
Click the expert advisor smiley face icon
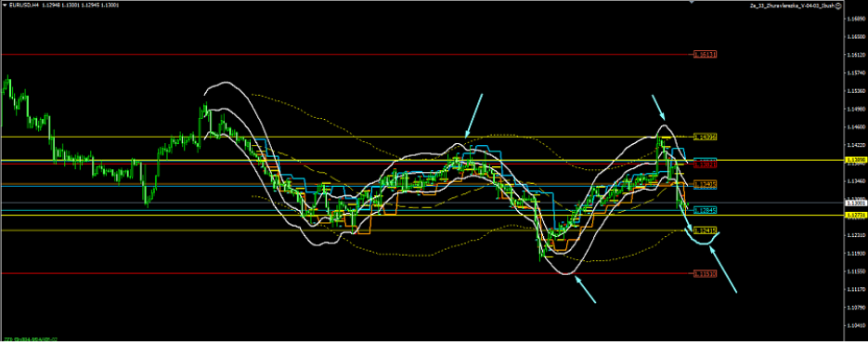(x=838, y=5)
